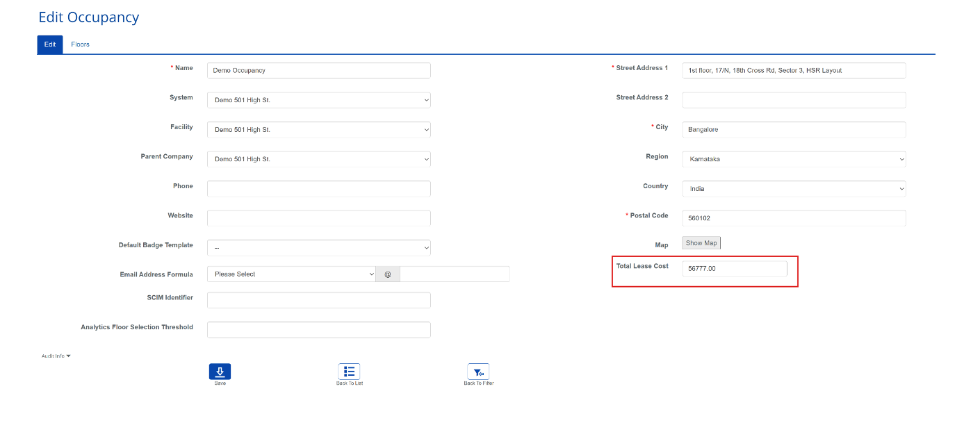Image resolution: width=980 pixels, height=432 pixels.
Task: Expand the Audit Info section
Action: 56,355
